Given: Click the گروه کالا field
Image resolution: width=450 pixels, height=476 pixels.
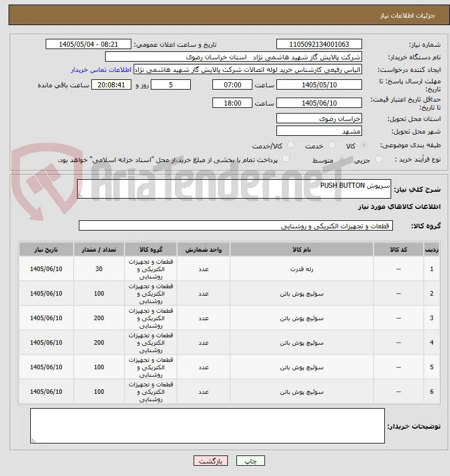Looking at the screenshot, I should tap(236, 225).
